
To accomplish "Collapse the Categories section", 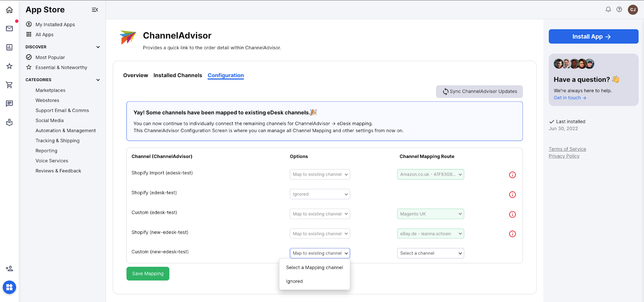I will coord(98,80).
